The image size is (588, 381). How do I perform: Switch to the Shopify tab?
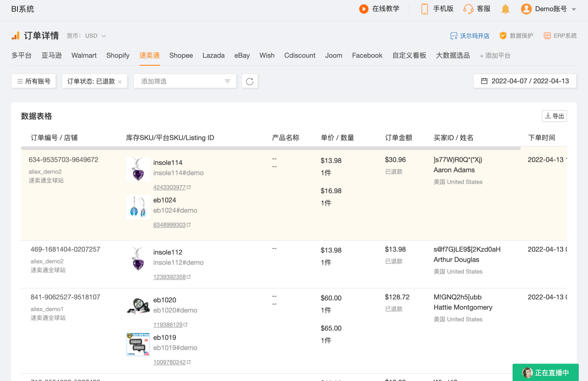[118, 56]
